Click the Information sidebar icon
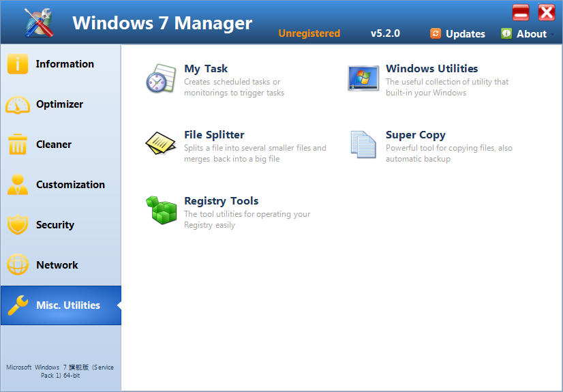The image size is (563, 392). tap(18, 64)
